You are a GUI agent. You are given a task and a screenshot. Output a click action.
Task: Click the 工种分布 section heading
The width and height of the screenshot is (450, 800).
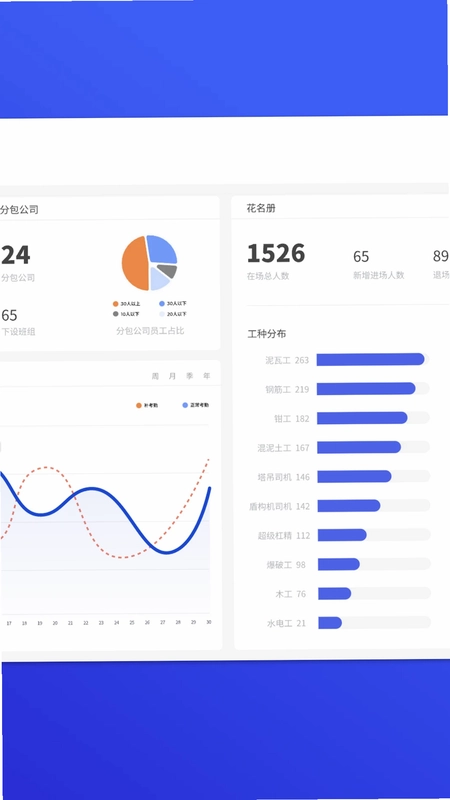coord(267,334)
